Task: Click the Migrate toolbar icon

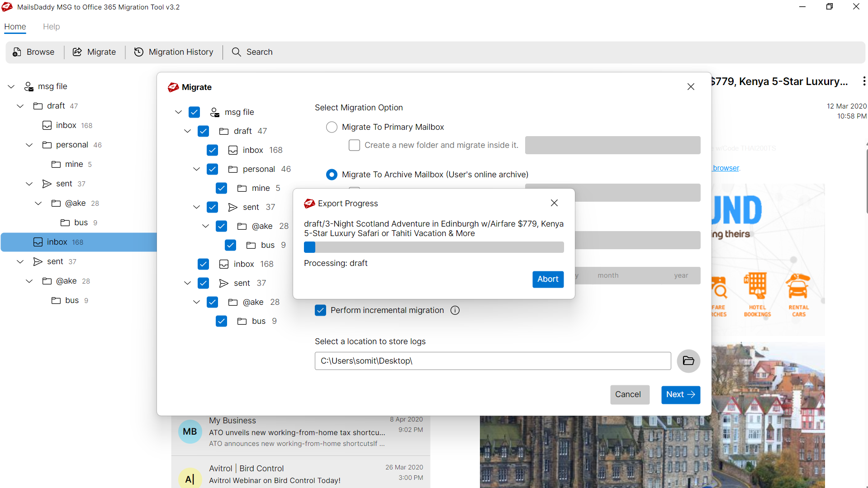Action: pos(77,52)
